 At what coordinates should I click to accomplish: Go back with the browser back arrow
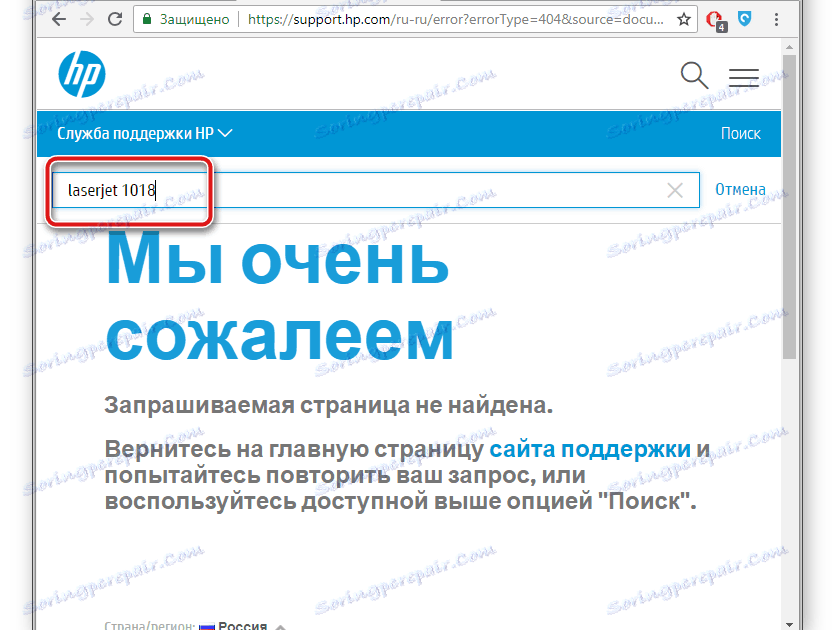coord(59,20)
